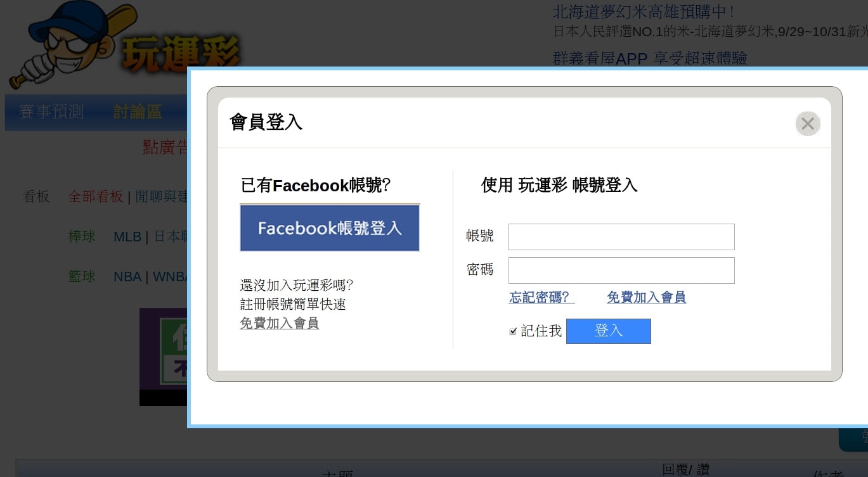Close the 會員登入 login dialog

click(808, 124)
